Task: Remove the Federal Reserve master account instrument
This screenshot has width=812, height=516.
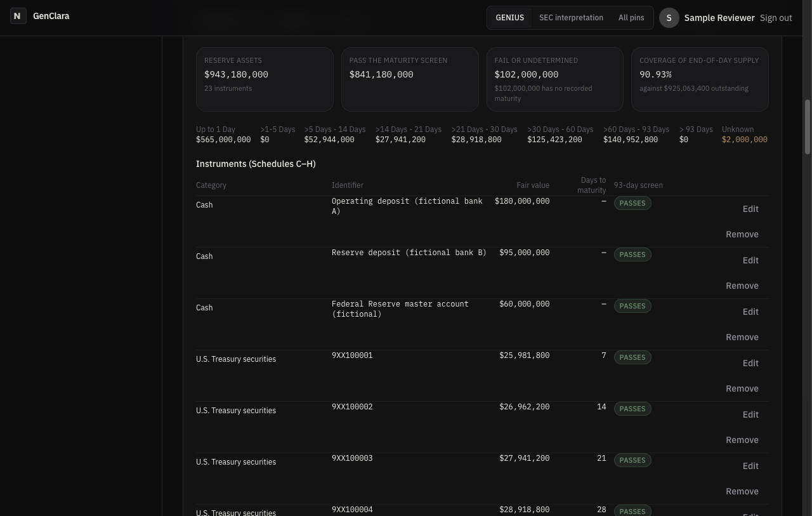Action: 742,337
